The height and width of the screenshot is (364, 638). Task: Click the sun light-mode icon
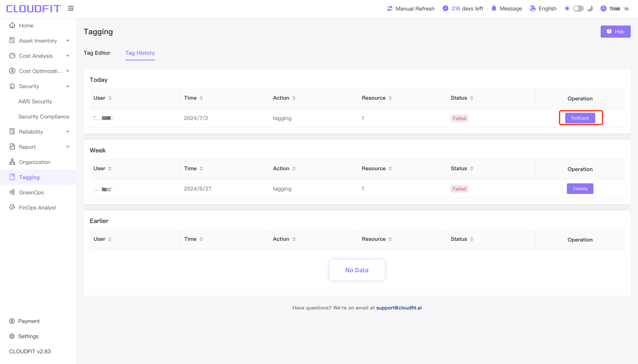[567, 8]
